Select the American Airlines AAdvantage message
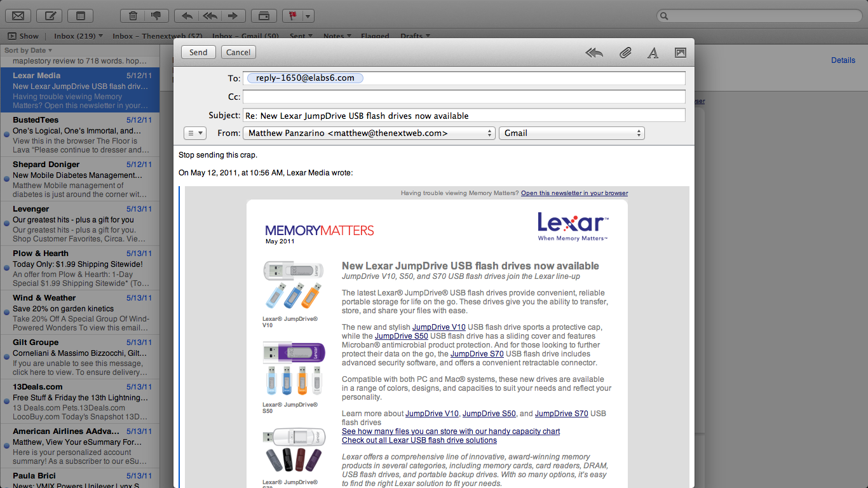The image size is (868, 488). pos(80,446)
